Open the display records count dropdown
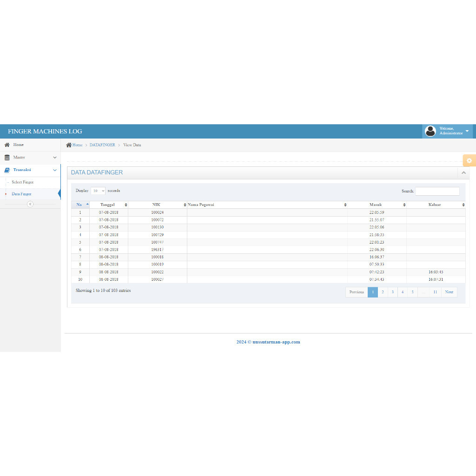 pos(98,191)
